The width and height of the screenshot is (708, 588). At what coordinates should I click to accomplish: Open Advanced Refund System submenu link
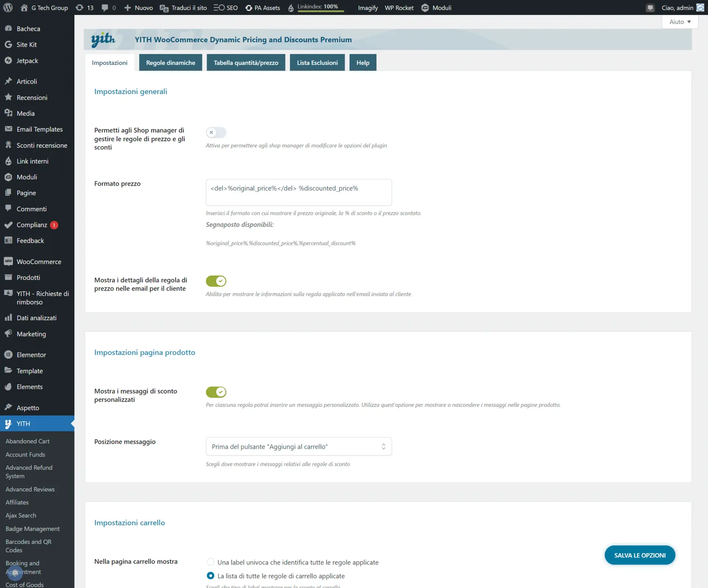(29, 472)
